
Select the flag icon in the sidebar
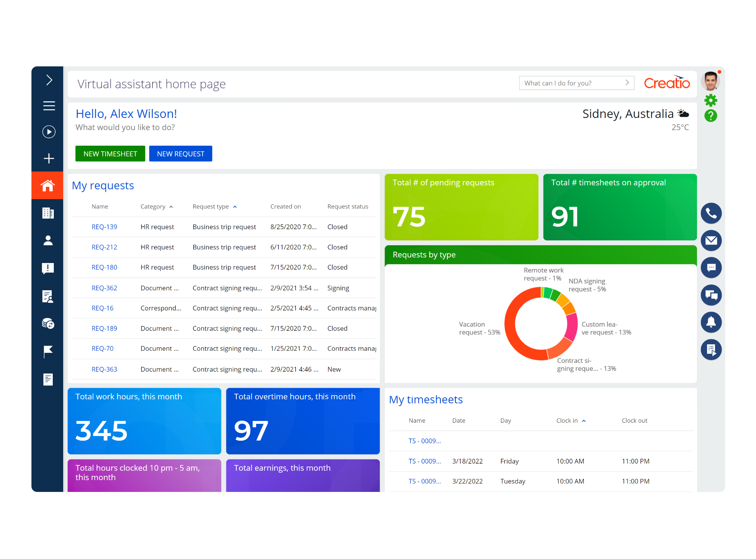(48, 351)
